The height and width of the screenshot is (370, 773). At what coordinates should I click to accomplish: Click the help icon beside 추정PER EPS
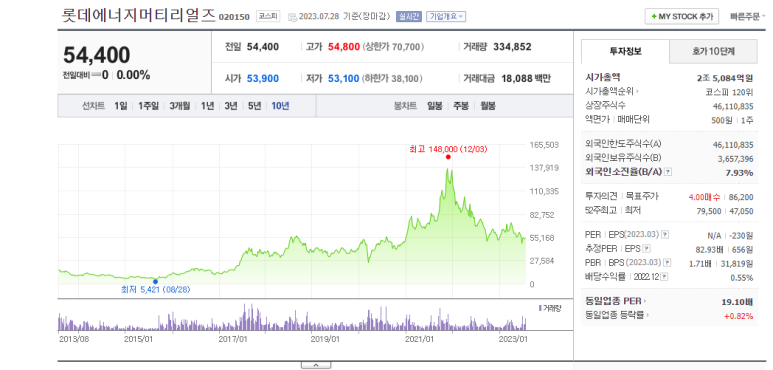647,249
